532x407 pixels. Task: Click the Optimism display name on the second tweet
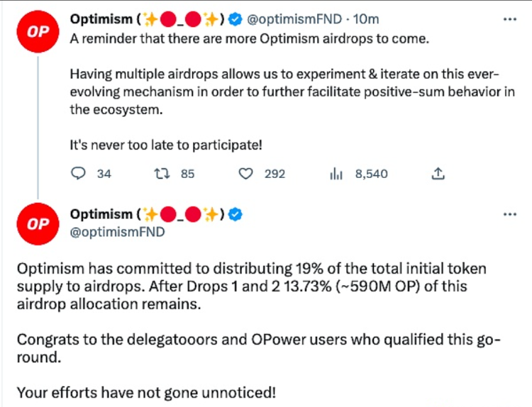101,214
